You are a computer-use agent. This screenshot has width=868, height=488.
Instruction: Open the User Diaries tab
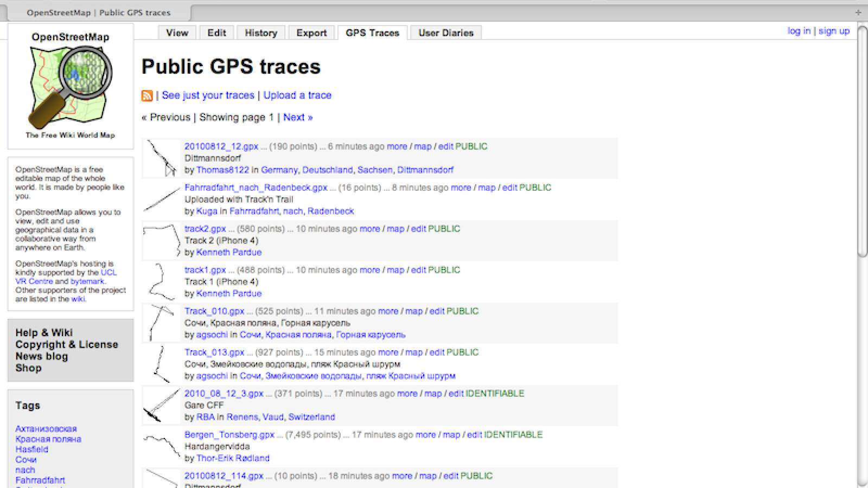(x=445, y=33)
